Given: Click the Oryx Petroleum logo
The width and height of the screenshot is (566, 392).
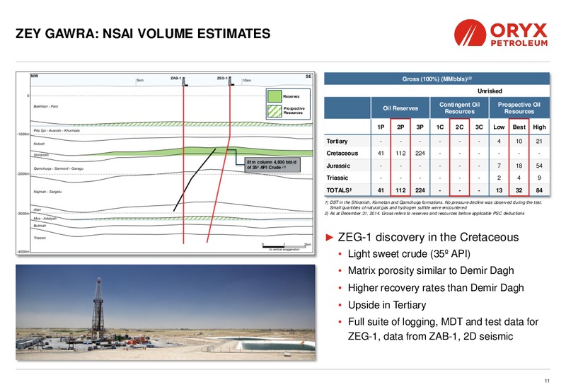Looking at the screenshot, I should (x=501, y=33).
